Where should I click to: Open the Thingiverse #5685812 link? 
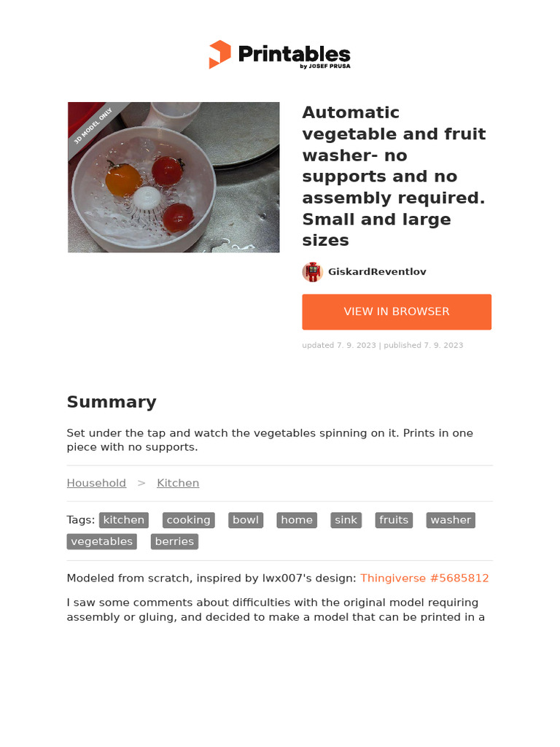click(x=424, y=578)
